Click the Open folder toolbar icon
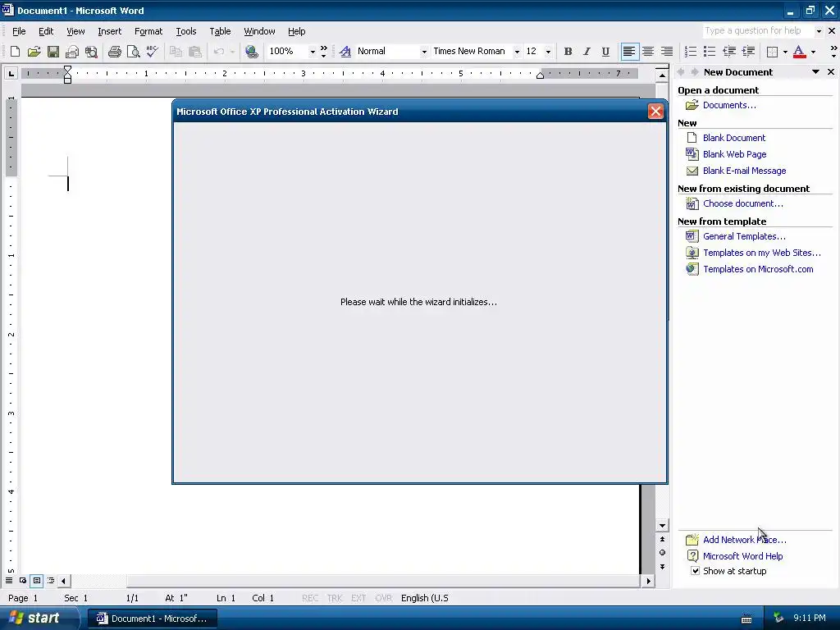 point(34,52)
